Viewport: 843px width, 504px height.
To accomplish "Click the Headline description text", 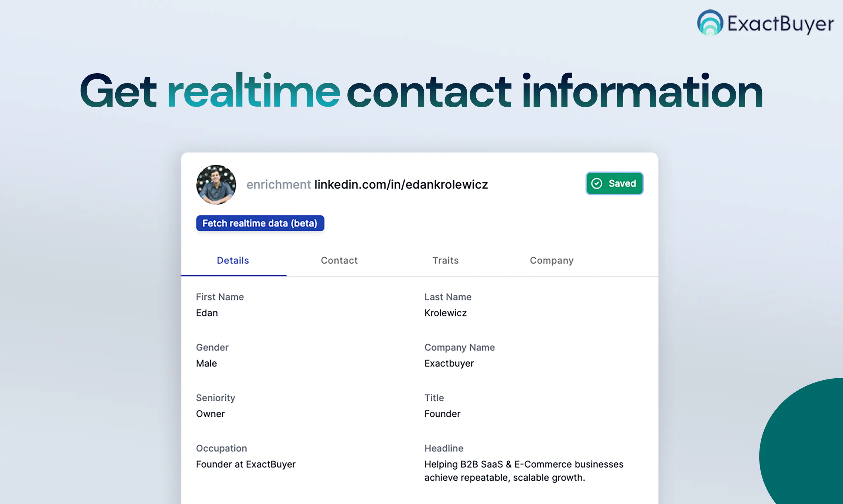I will 524,471.
